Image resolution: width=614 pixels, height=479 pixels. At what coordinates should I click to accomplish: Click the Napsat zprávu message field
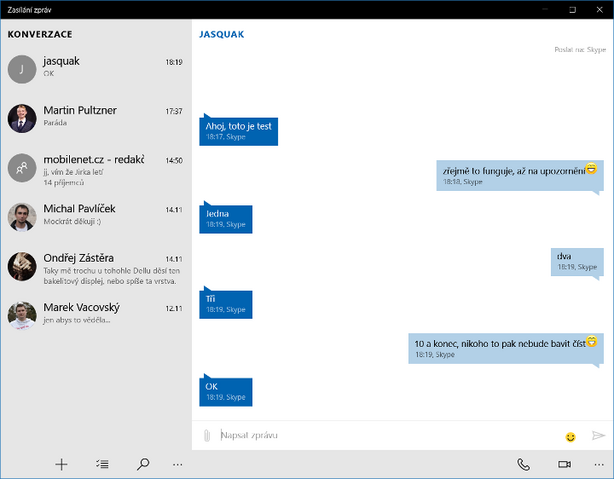click(x=388, y=436)
